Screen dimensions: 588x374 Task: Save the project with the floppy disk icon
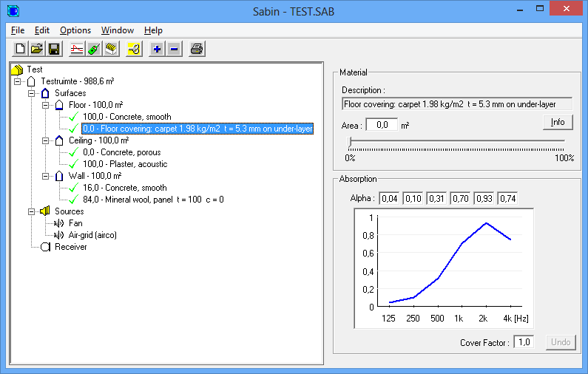pos(54,49)
